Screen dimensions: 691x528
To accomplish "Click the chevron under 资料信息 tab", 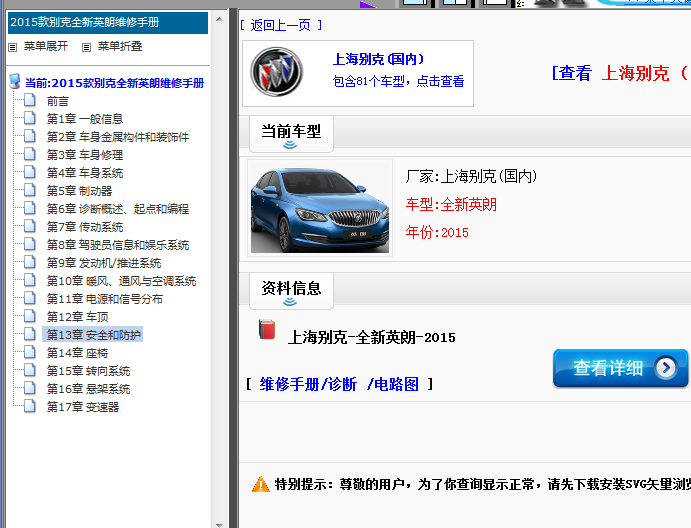I will [290, 301].
